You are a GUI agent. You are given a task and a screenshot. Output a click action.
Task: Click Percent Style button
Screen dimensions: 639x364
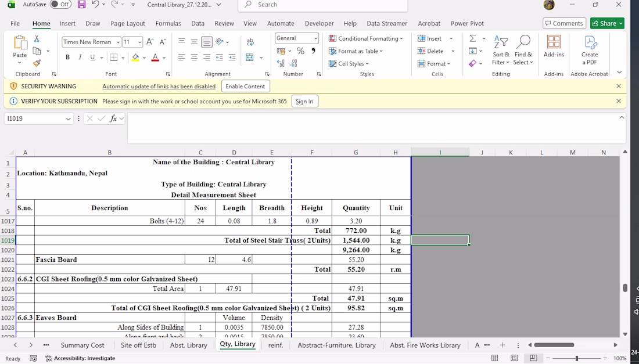pos(300,51)
